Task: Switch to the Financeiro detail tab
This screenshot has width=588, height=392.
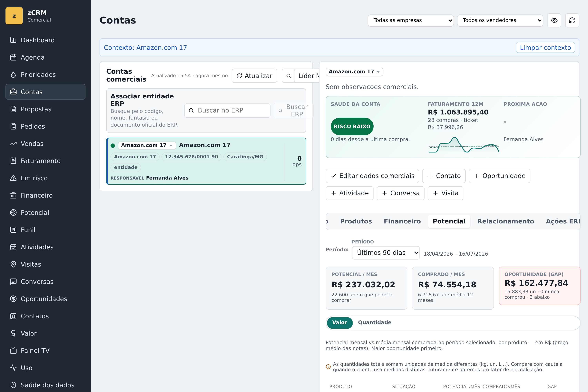Action: coord(402,221)
